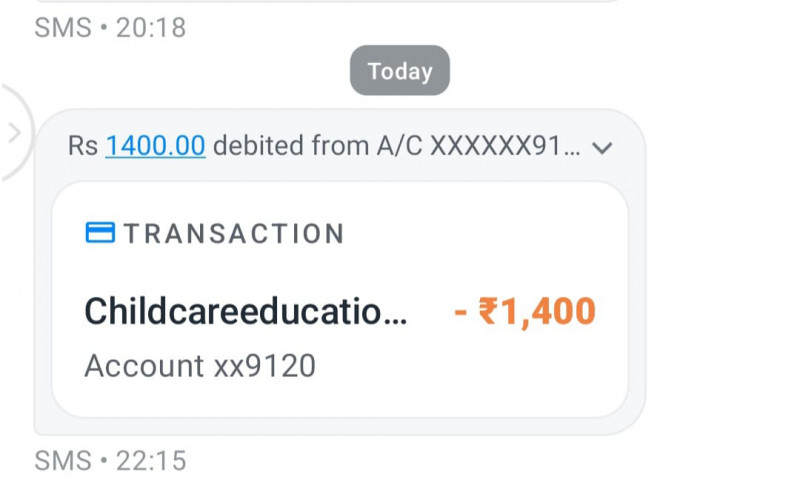Image resolution: width=800 pixels, height=495 pixels.
Task: Click the orange - ₹1,400 amount
Action: (x=525, y=312)
